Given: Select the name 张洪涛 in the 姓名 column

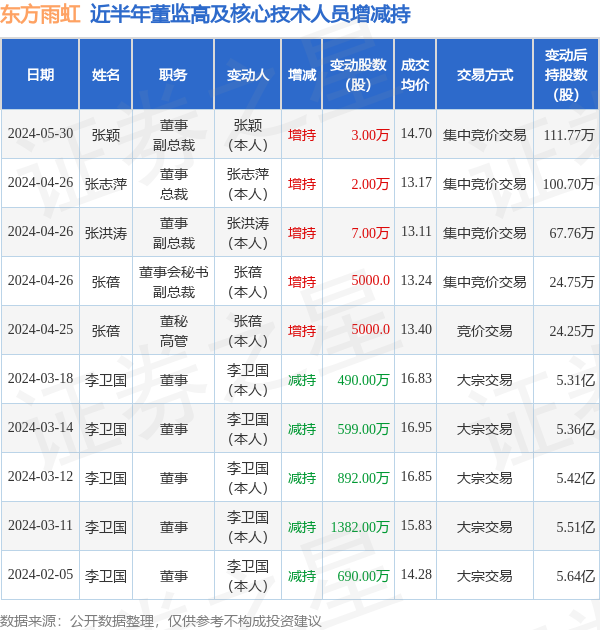Looking at the screenshot, I should pyautogui.click(x=106, y=233).
